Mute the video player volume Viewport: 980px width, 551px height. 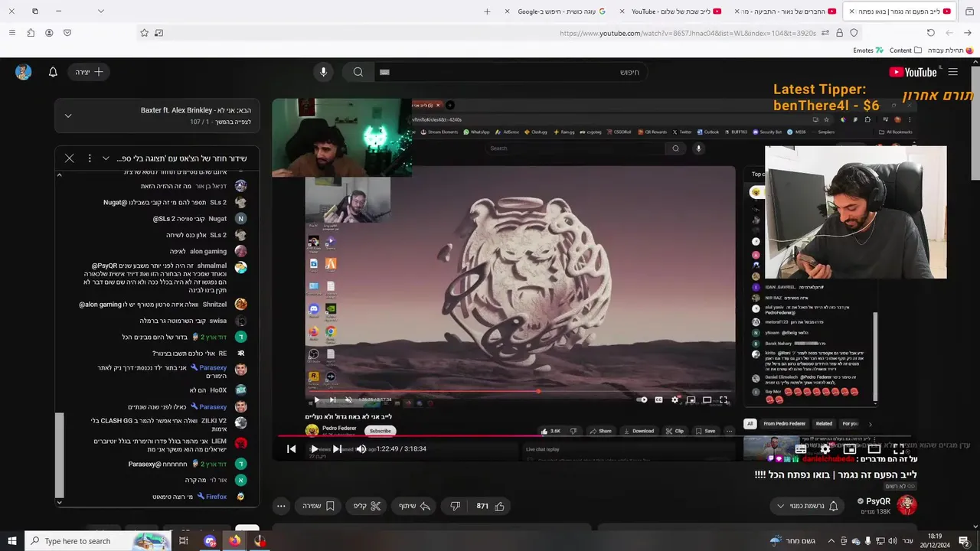361,449
